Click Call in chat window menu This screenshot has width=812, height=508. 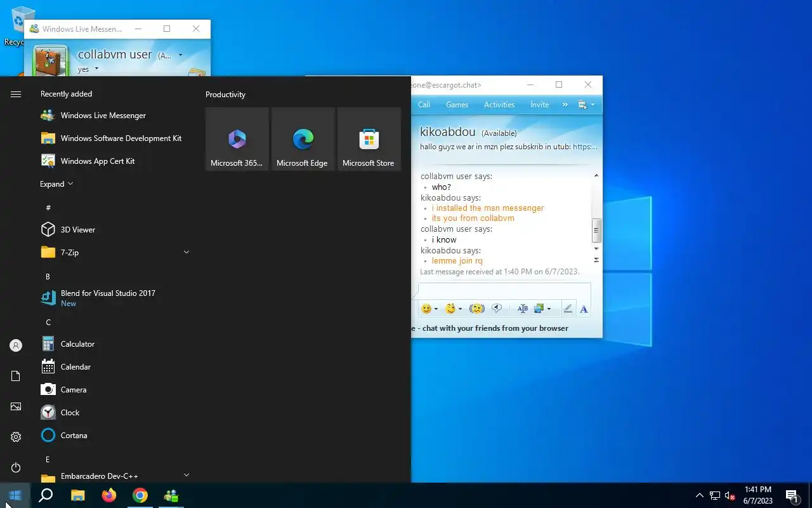point(424,105)
